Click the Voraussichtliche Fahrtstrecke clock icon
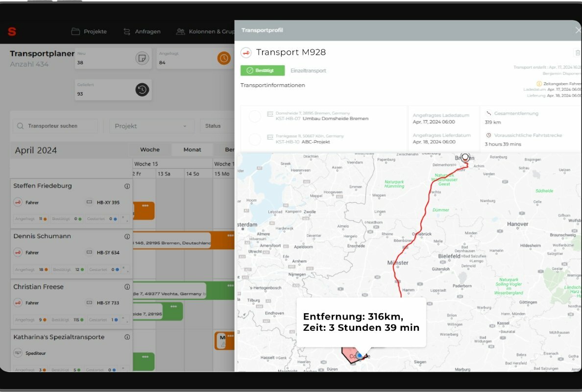Screen dimensions: 582x392 [488, 135]
